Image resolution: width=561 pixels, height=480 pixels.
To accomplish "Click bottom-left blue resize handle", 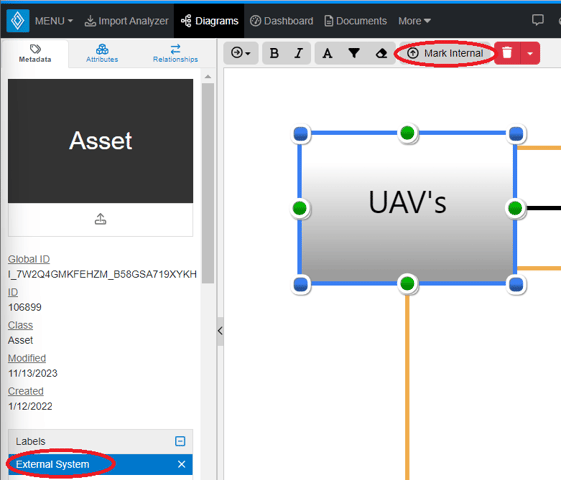I will pos(301,285).
